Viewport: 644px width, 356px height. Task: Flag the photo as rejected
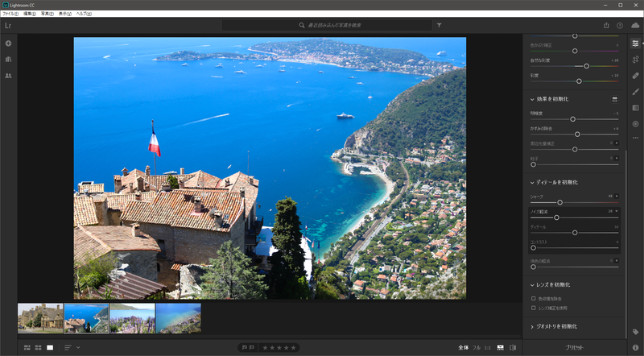(x=251, y=348)
